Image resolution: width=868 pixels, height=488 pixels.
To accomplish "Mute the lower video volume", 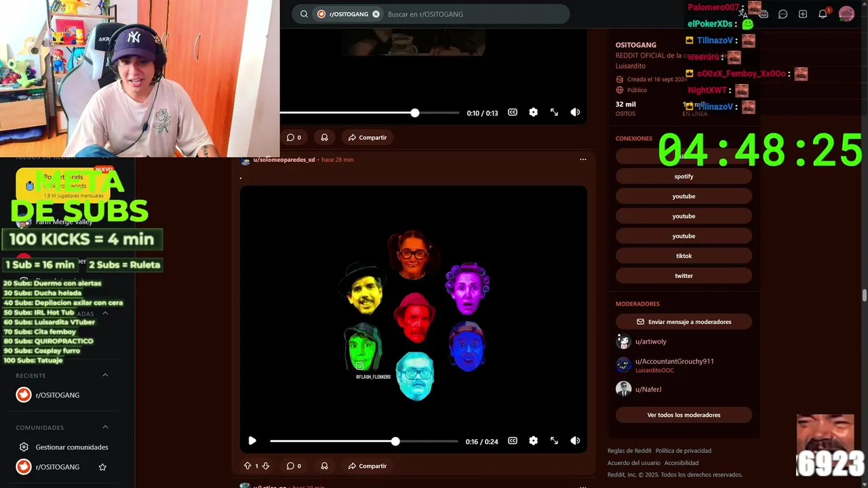I will 575,441.
